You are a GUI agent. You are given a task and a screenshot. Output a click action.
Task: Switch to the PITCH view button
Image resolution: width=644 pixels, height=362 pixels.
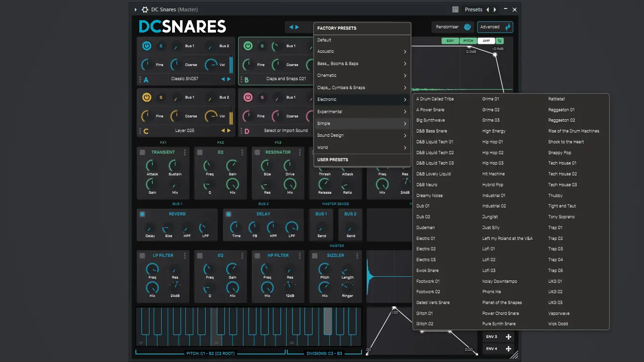coord(468,41)
